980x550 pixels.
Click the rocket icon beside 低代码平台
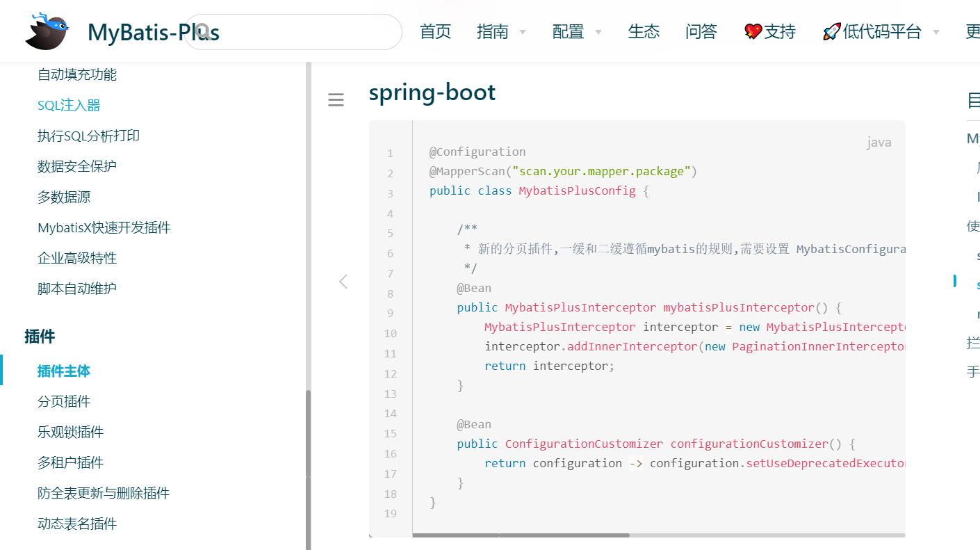pyautogui.click(x=831, y=31)
